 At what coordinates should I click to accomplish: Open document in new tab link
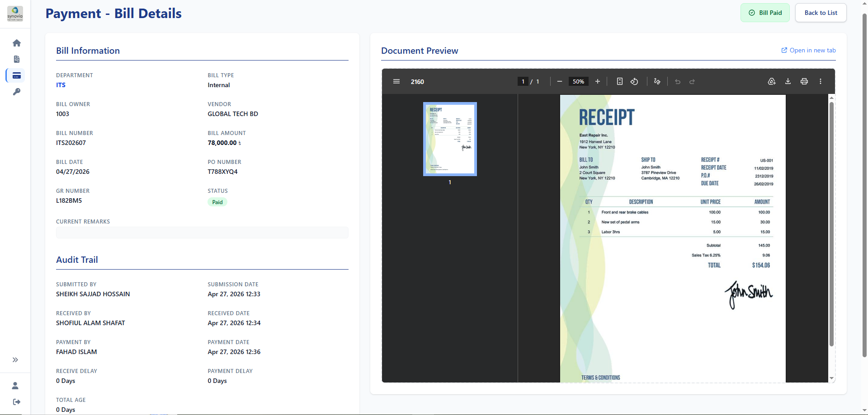tap(808, 50)
